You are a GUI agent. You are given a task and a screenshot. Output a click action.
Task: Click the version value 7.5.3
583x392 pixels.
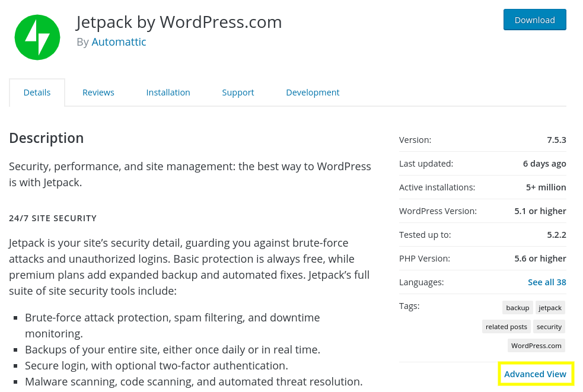pyautogui.click(x=556, y=140)
